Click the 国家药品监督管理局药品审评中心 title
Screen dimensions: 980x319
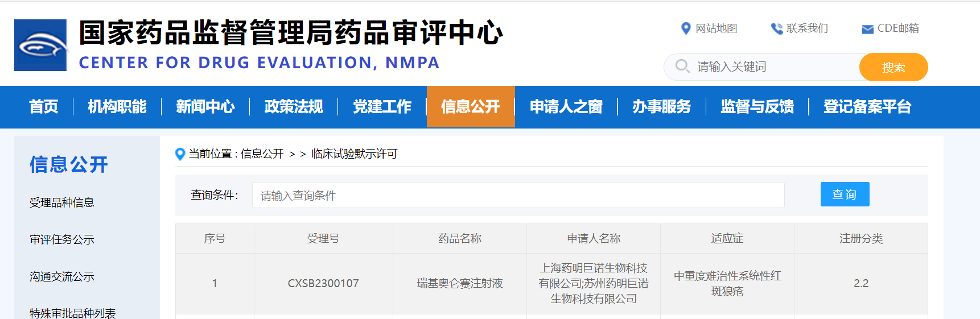291,32
